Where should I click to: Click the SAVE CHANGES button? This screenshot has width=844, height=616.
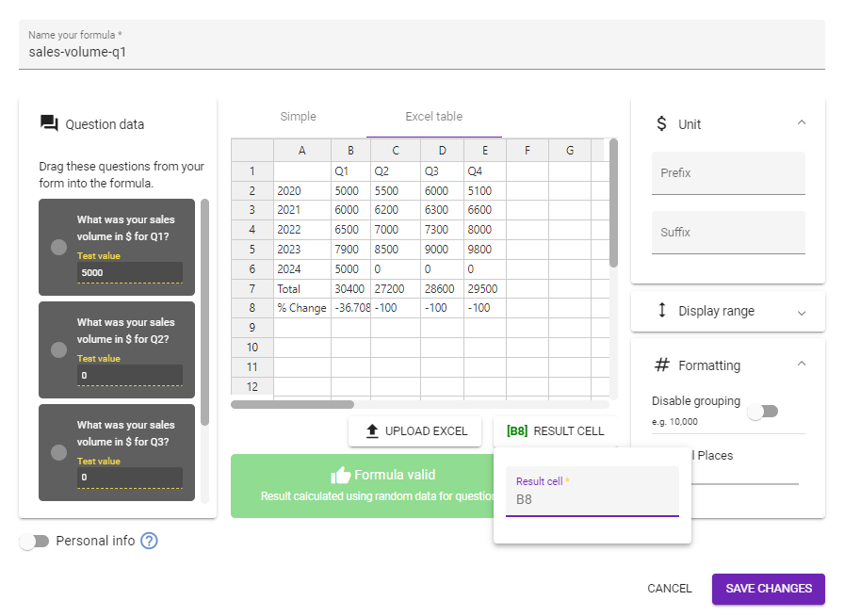pyautogui.click(x=768, y=589)
